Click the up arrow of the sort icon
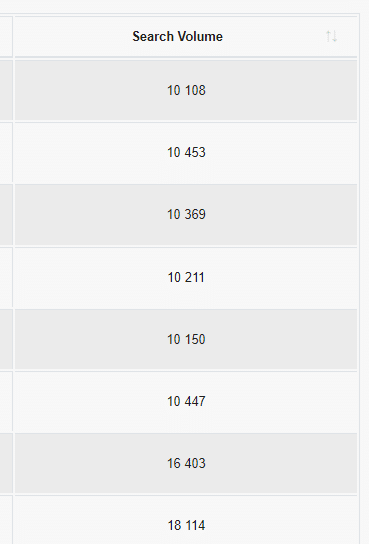369x544 pixels. (x=328, y=36)
